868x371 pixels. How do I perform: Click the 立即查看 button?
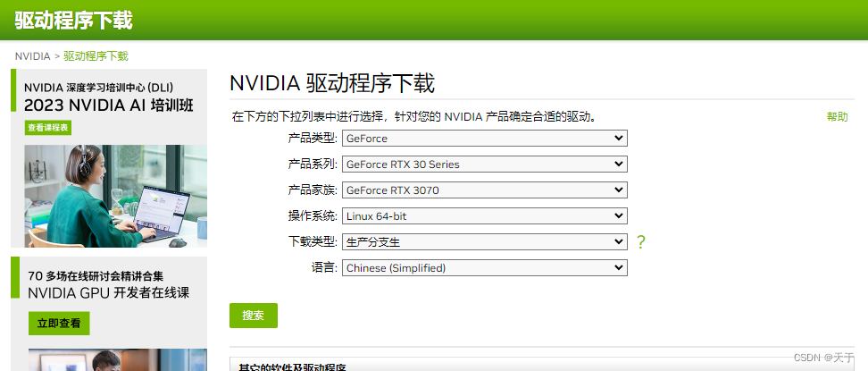pyautogui.click(x=59, y=324)
